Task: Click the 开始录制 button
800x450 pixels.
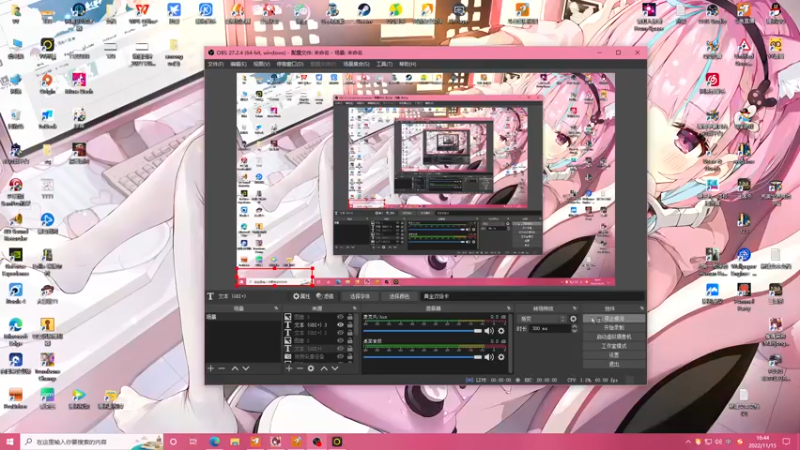Action: tap(614, 328)
